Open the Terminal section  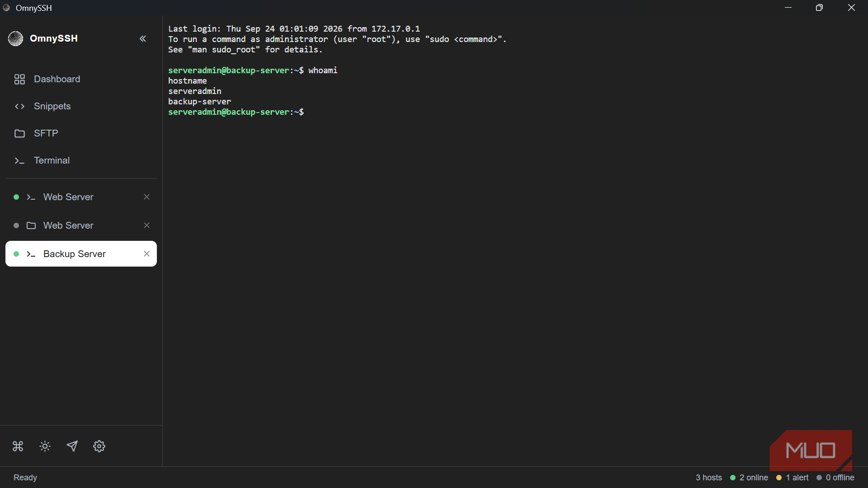click(81, 160)
